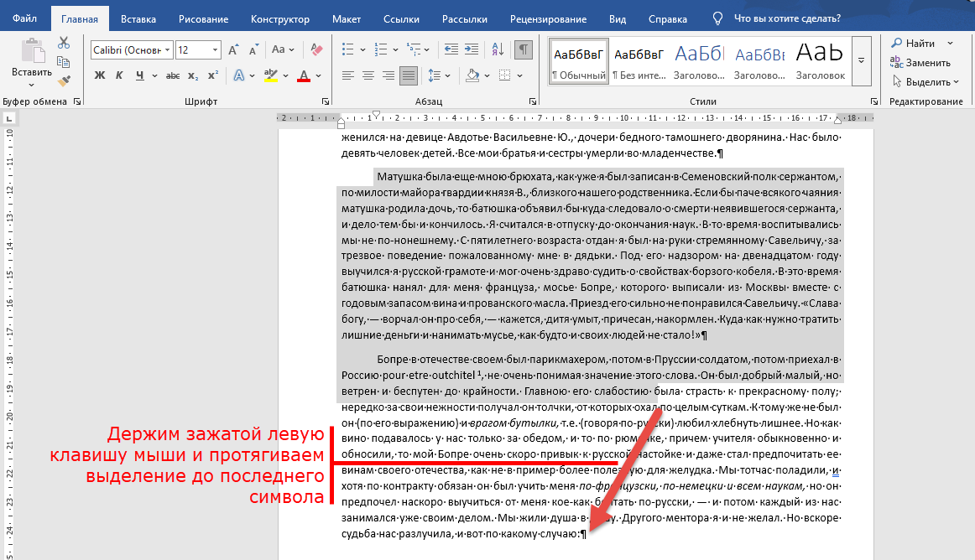Click "Что вы хотите сделать?" search field

(x=786, y=18)
